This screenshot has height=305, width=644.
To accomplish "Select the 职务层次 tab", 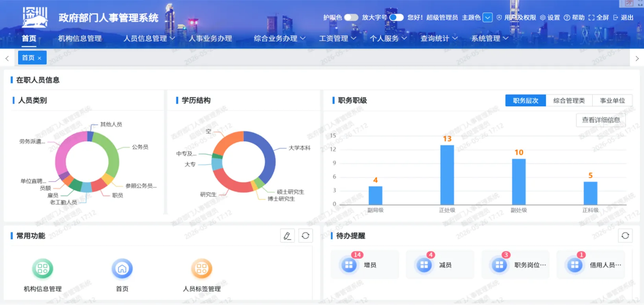I will (x=526, y=100).
